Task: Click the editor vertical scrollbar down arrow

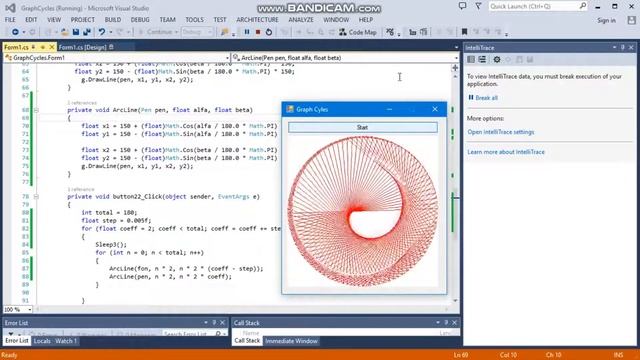Action: 455,301
